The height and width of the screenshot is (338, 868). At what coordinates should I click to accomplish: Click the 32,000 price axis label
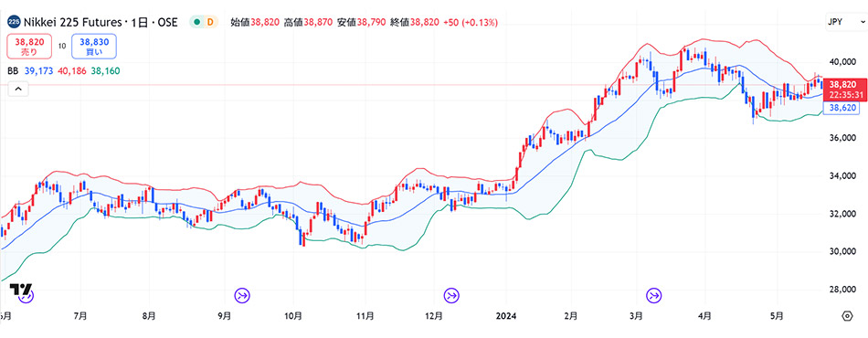tap(842, 214)
